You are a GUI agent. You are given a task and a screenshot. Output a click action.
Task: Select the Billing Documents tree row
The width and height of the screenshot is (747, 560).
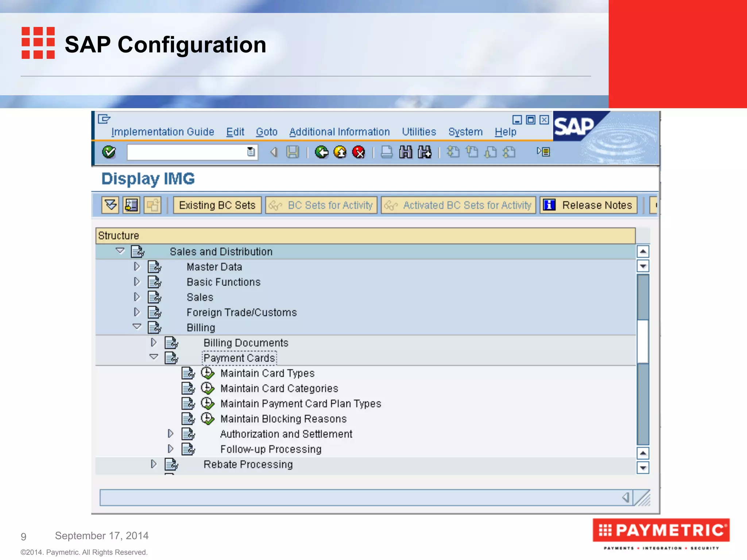pyautogui.click(x=365, y=343)
